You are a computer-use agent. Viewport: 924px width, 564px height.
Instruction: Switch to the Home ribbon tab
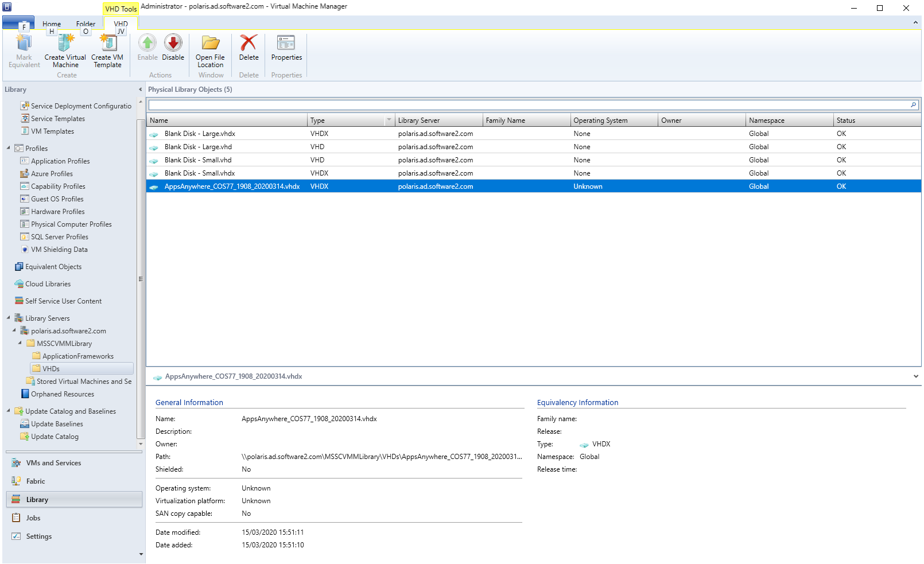pos(51,24)
